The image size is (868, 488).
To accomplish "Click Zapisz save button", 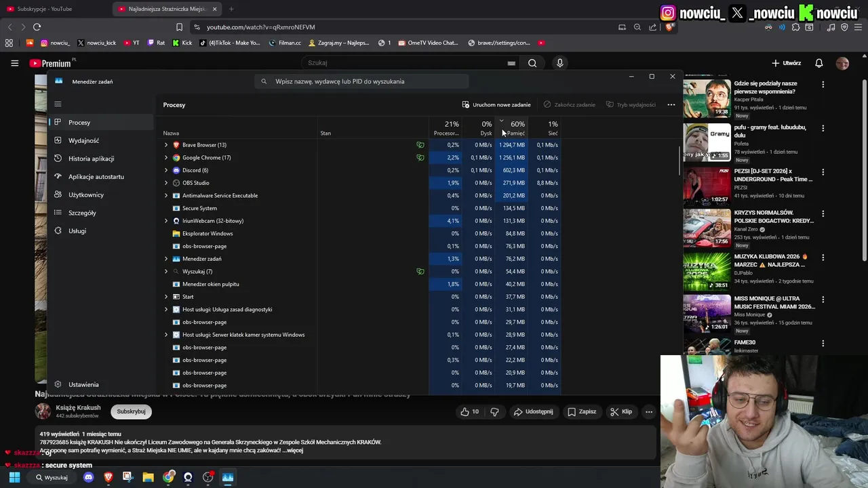I will (582, 411).
